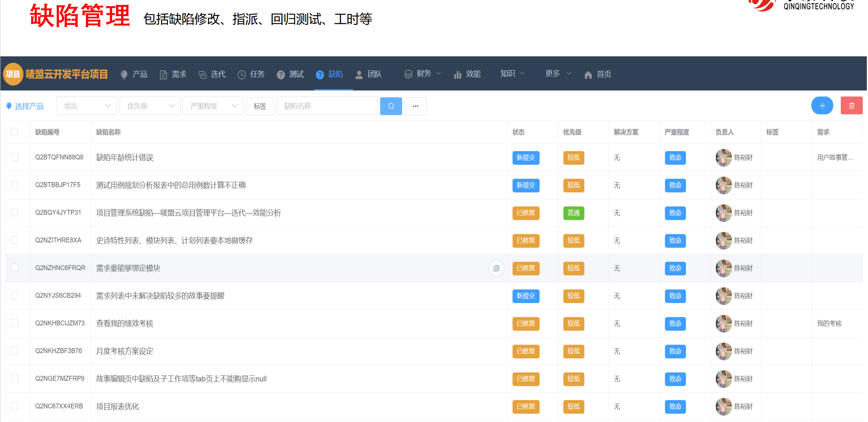Click the red trash delete button
Image resolution: width=868 pixels, height=422 pixels.
point(851,106)
